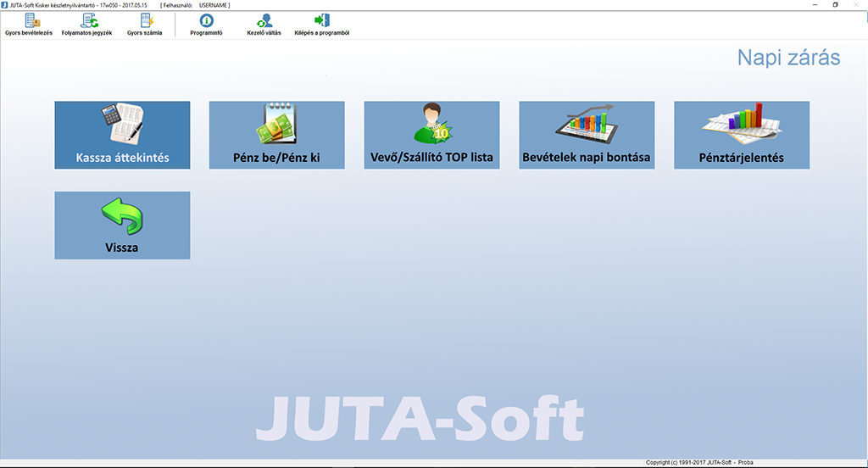Go back with the Vissza tile
The image size is (868, 468).
coord(122,226)
